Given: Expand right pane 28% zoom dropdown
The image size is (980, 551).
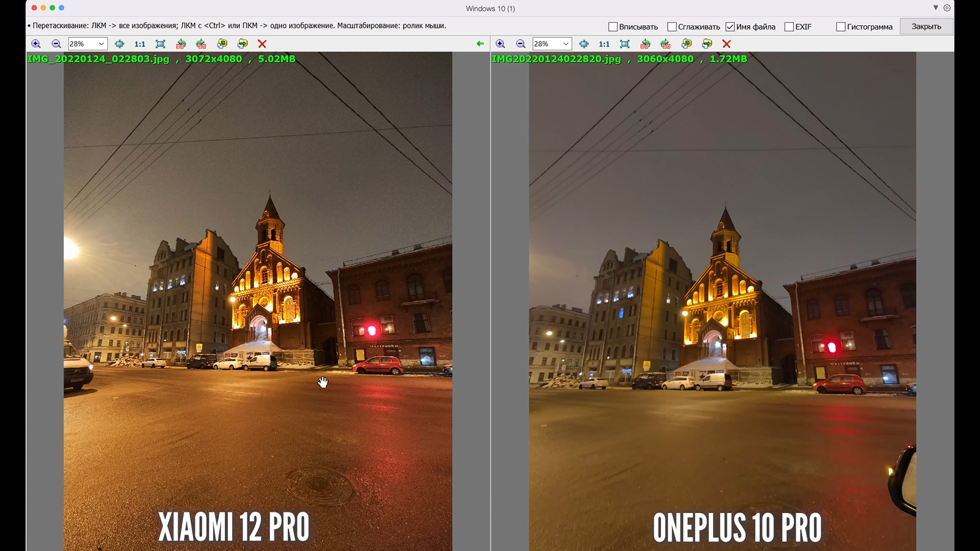Looking at the screenshot, I should pyautogui.click(x=565, y=44).
